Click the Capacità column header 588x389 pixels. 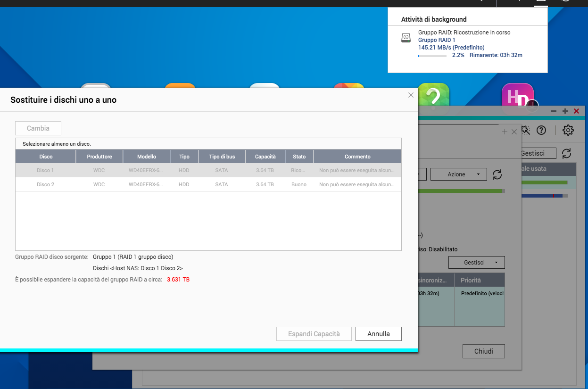[265, 157]
